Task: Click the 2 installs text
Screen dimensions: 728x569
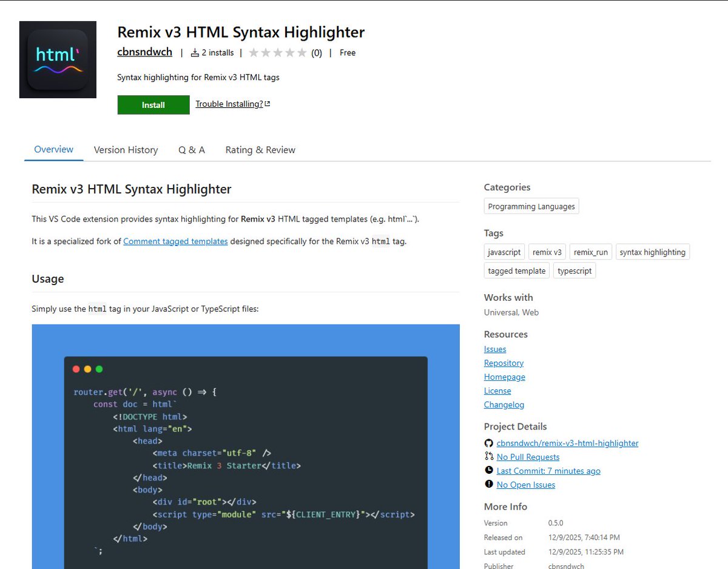Action: point(218,53)
